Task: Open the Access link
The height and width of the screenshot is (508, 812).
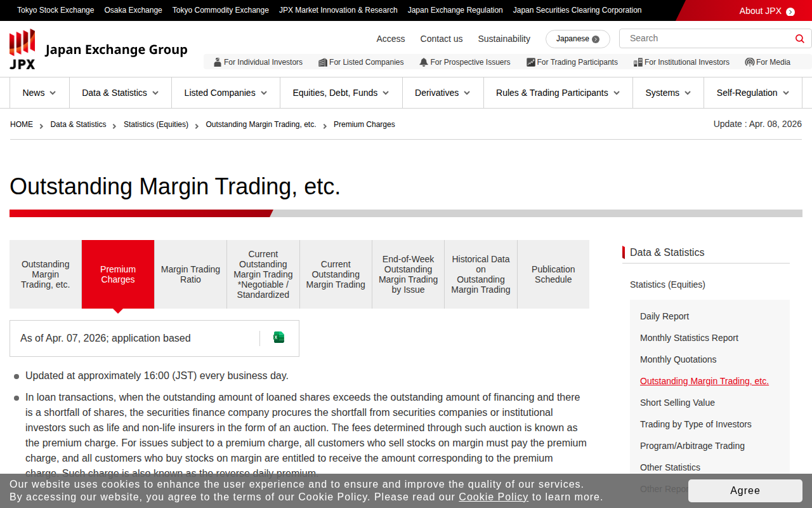Action: (391, 39)
